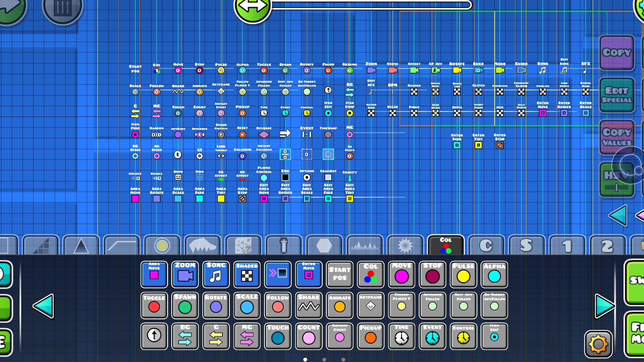
Task: Click the blue layer-previous arrow
Action: click(x=618, y=215)
